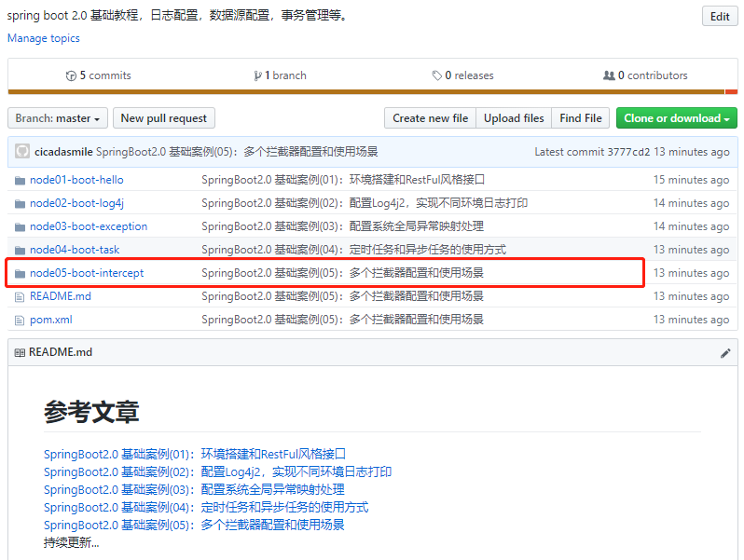Open the 1 branch tab
The width and height of the screenshot is (744, 560).
[281, 75]
